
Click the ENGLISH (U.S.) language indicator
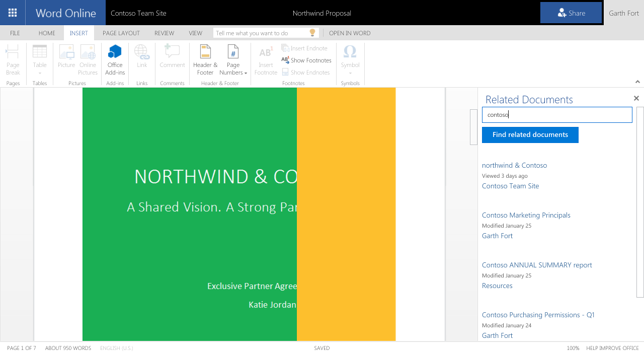click(117, 348)
